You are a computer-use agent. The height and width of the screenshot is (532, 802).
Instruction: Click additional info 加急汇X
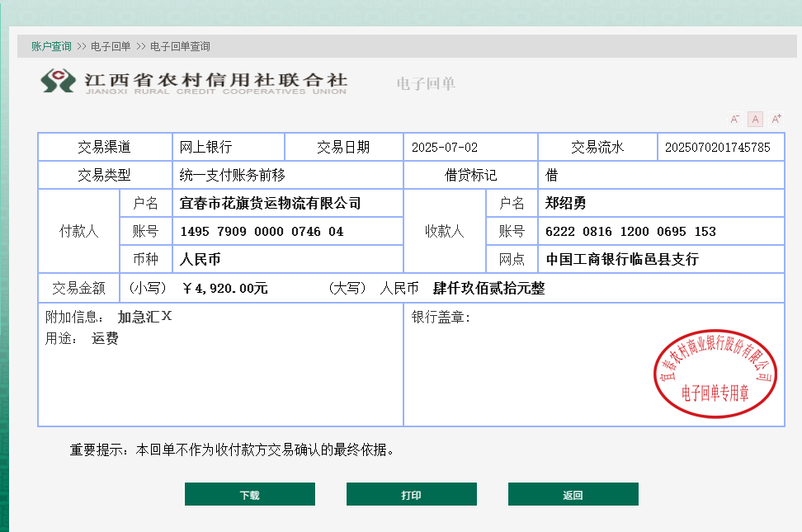(x=144, y=317)
